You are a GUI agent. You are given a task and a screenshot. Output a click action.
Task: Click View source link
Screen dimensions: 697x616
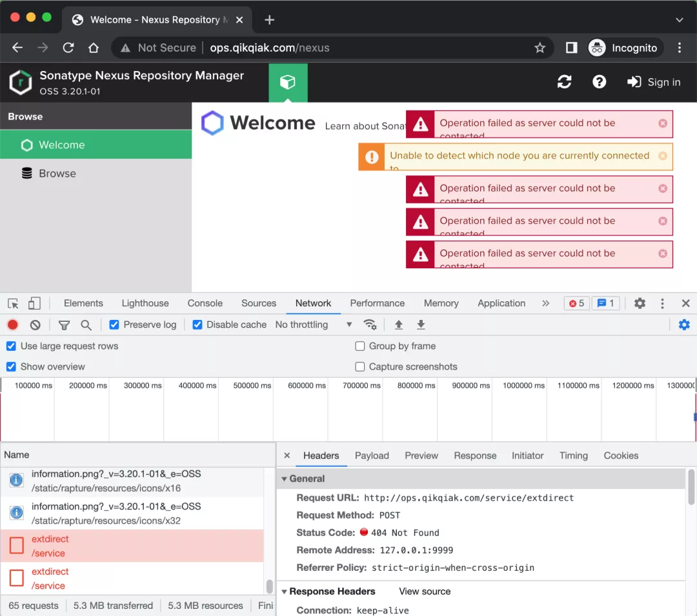coord(425,591)
